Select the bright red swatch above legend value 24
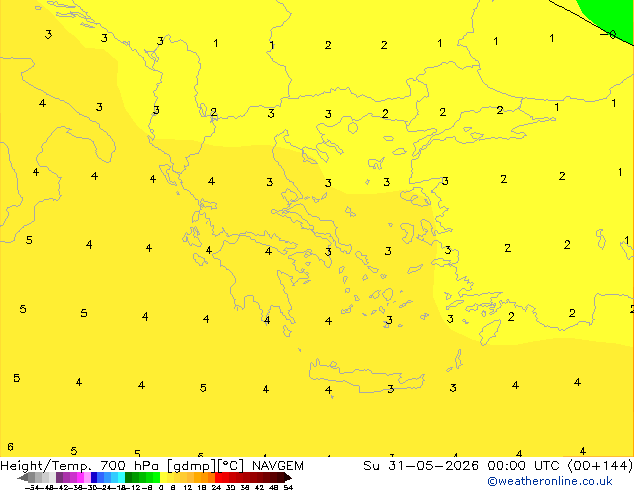 218,477
